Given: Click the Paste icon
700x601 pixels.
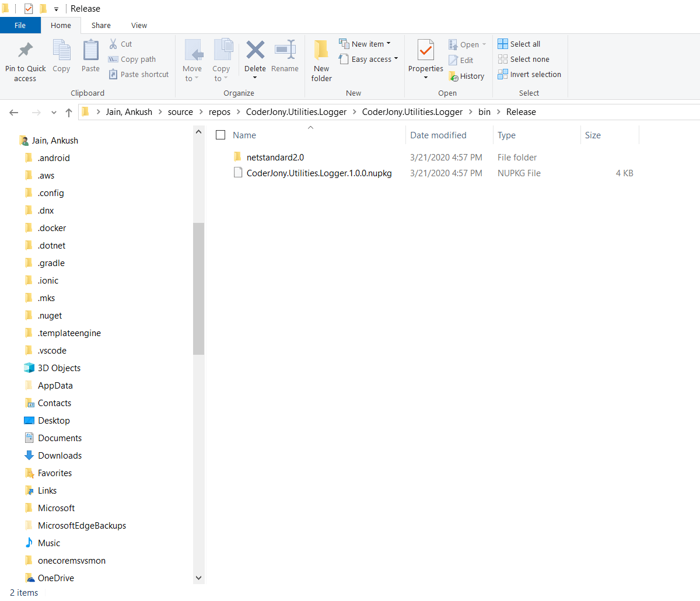Looking at the screenshot, I should [90, 57].
